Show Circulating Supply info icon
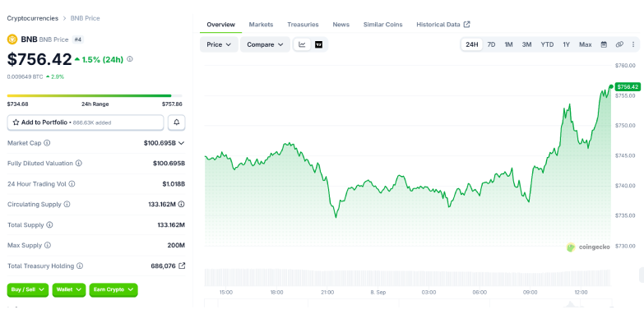 (67, 204)
